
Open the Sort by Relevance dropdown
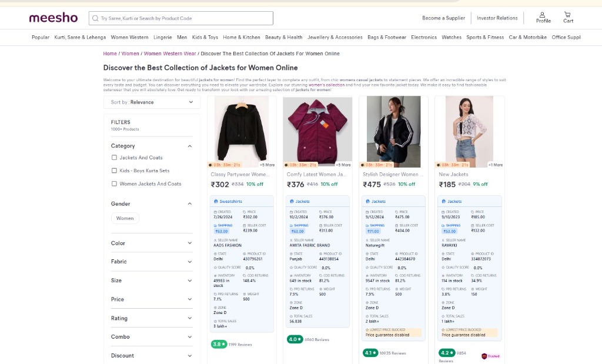pyautogui.click(x=152, y=102)
